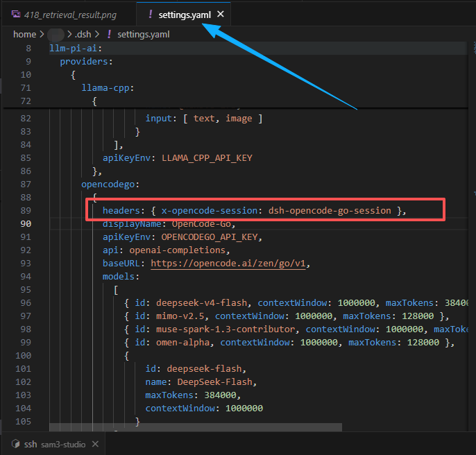
Task: Switch to the settings.yaml tab
Action: coord(185,15)
